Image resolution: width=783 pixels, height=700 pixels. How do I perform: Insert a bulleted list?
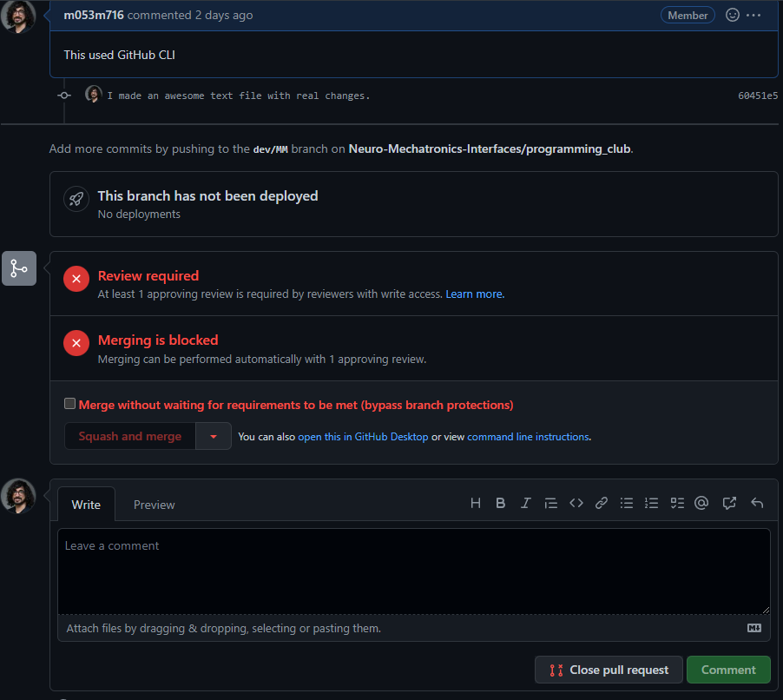pyautogui.click(x=627, y=503)
